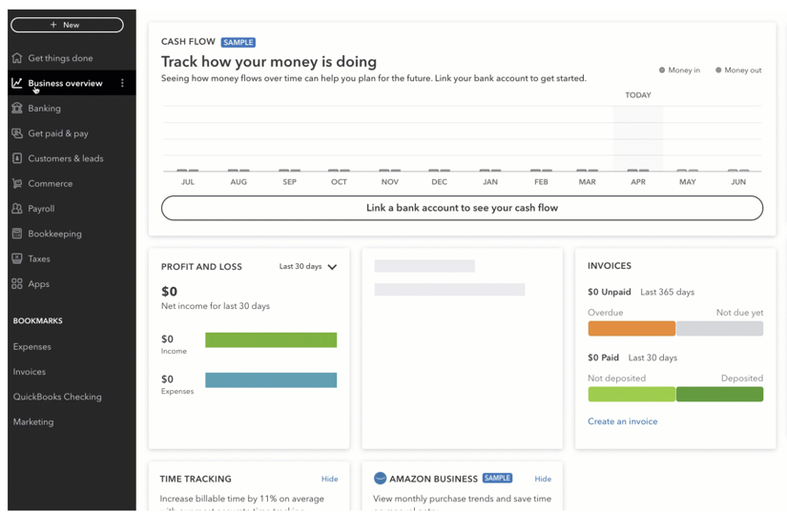Viewport: 787px width, 532px height.
Task: Click the green Income bar
Action: click(271, 340)
